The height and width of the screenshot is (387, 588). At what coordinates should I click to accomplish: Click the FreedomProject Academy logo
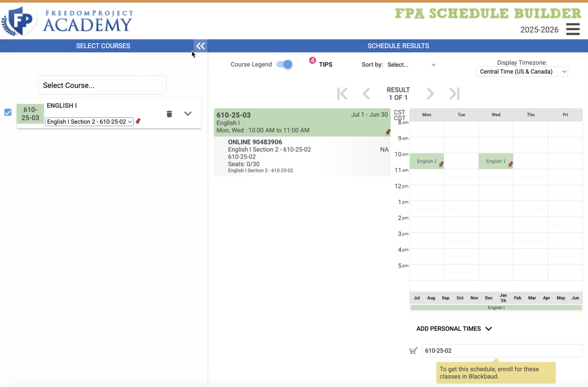67,21
